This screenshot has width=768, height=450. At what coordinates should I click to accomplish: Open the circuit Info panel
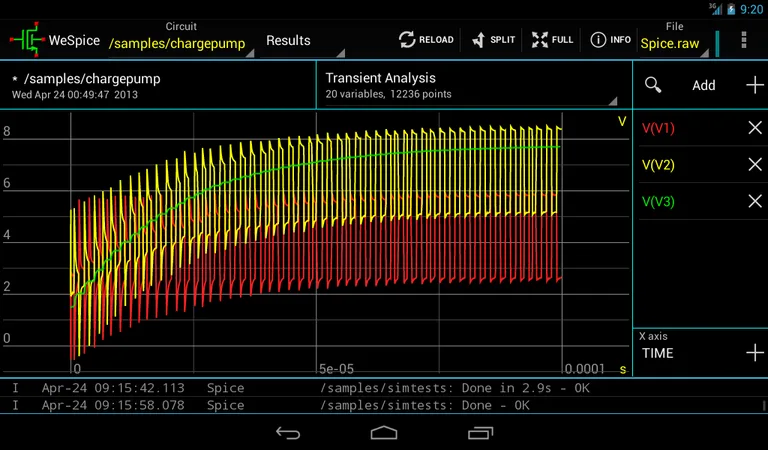click(x=610, y=40)
